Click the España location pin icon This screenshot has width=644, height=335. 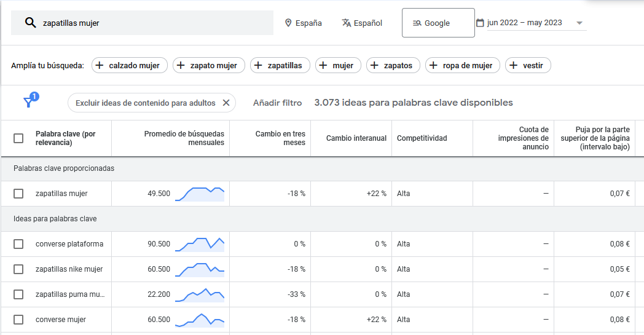(288, 23)
